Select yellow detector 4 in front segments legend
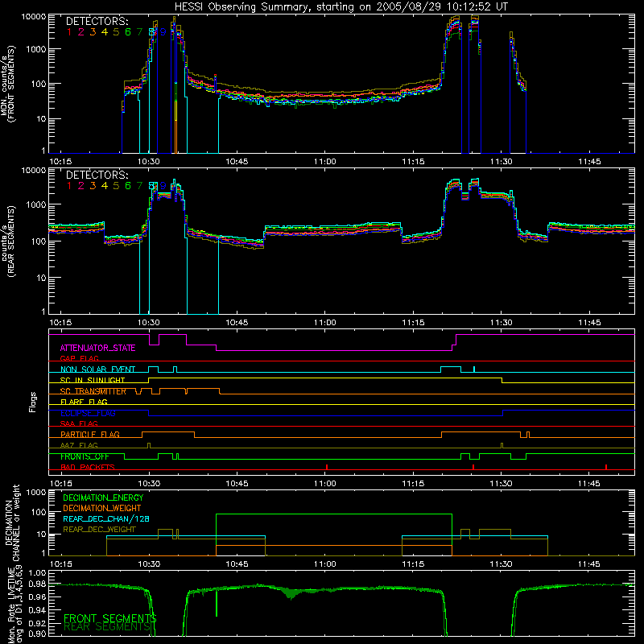This screenshot has width=644, height=644. click(x=105, y=32)
